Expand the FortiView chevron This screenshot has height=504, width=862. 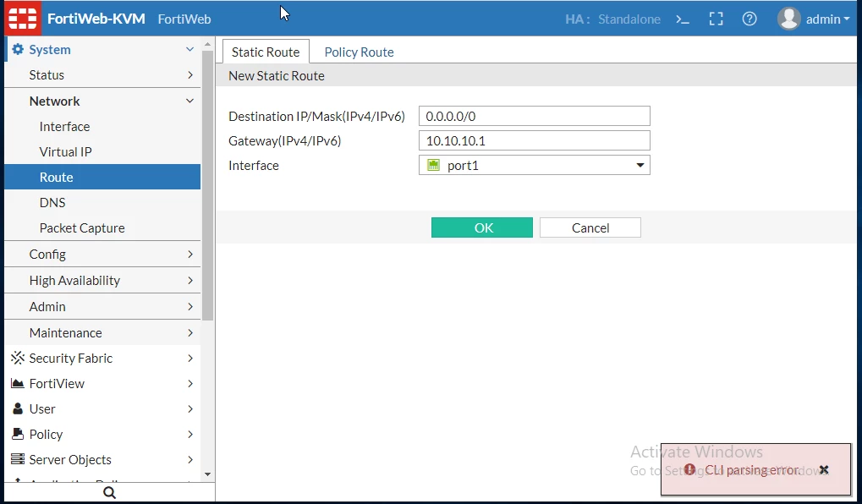point(190,383)
